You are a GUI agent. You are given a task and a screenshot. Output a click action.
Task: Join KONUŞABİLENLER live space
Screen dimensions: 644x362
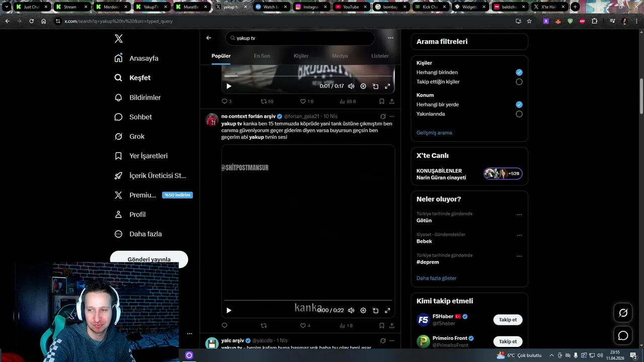point(469,174)
